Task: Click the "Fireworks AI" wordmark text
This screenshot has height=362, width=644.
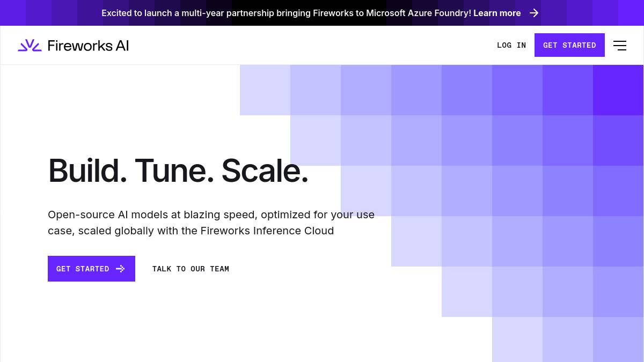Action: (88, 46)
